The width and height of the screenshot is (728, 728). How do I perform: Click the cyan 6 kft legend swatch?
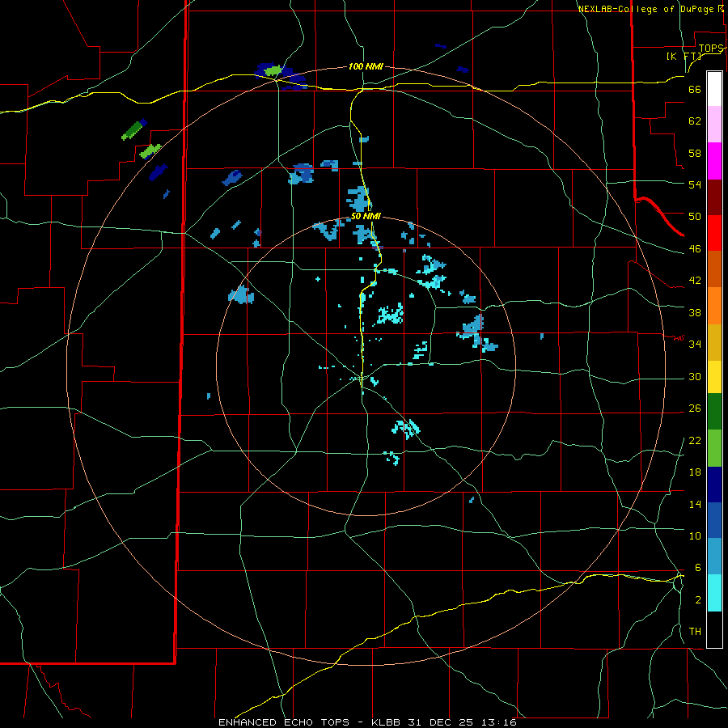714,593
